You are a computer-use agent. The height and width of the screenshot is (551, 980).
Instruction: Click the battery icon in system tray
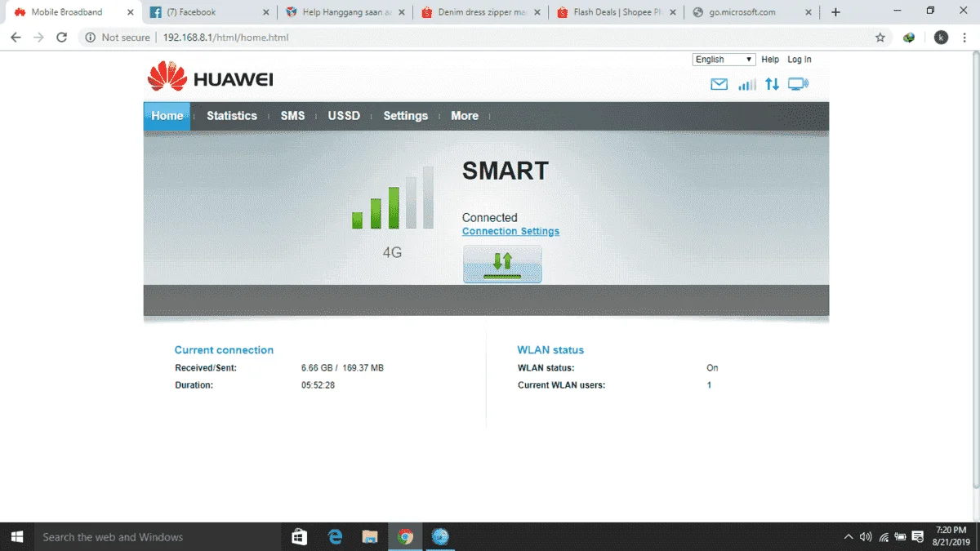click(901, 537)
